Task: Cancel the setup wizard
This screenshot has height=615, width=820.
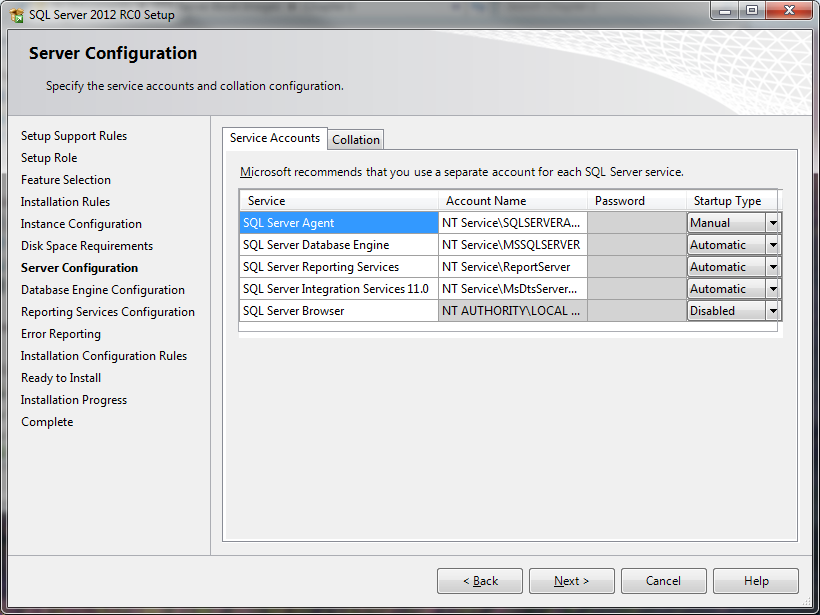Action: tap(664, 581)
